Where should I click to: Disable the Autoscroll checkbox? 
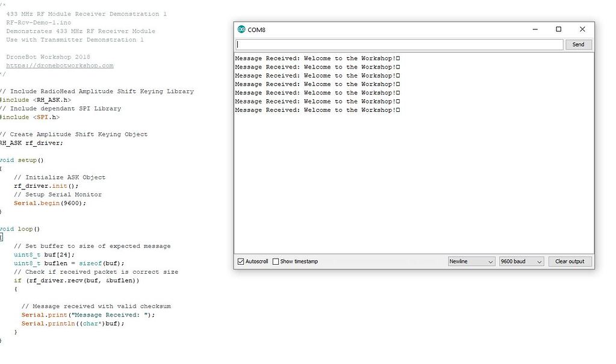[x=240, y=261]
